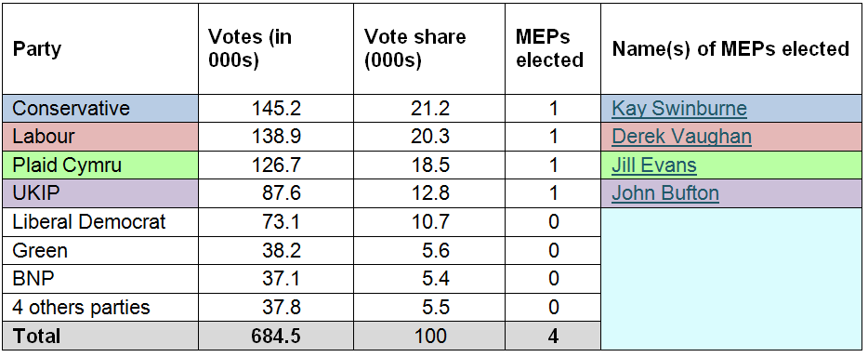Open the Derek Vaughan link

(x=681, y=136)
